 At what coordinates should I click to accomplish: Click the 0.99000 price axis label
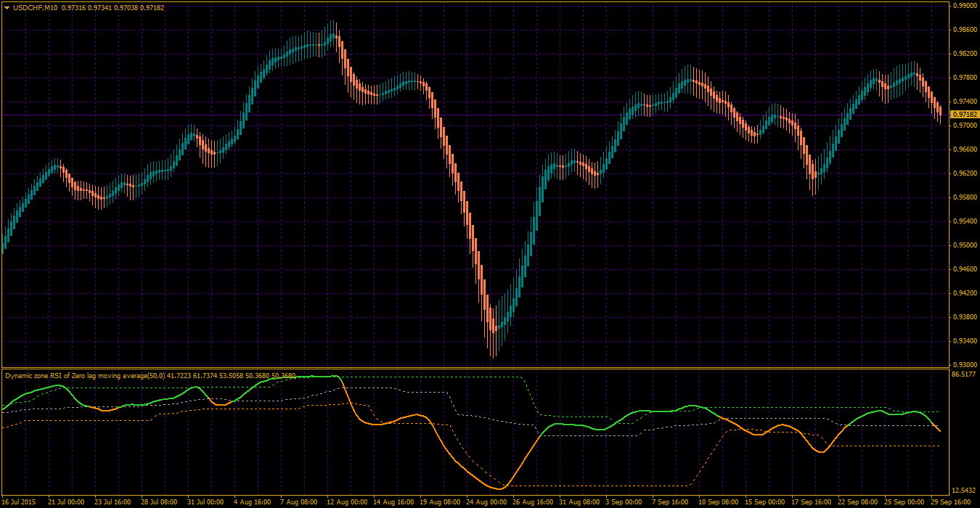[964, 6]
